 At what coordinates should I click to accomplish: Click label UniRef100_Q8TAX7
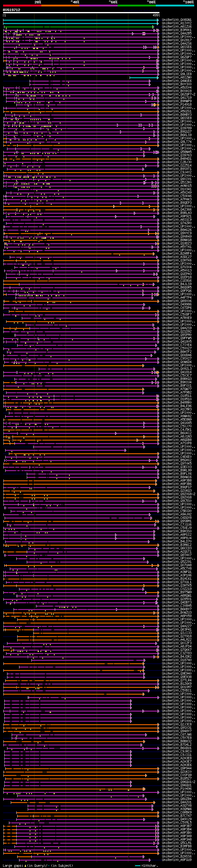pyautogui.click(x=177, y=555)
